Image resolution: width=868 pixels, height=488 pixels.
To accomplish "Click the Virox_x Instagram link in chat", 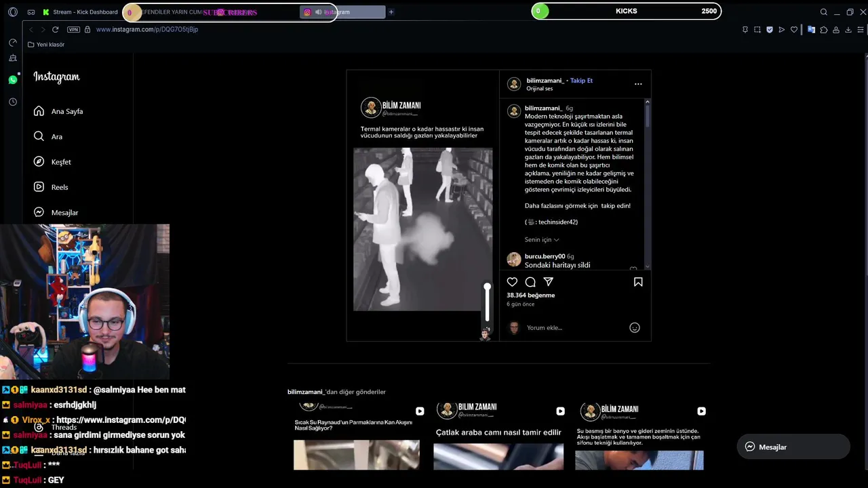I will click(x=121, y=420).
